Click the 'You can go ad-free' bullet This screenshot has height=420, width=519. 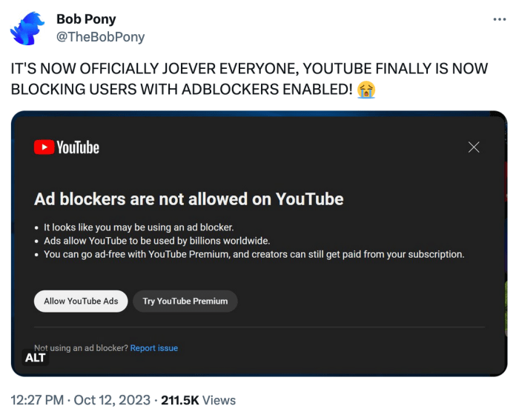click(x=254, y=254)
